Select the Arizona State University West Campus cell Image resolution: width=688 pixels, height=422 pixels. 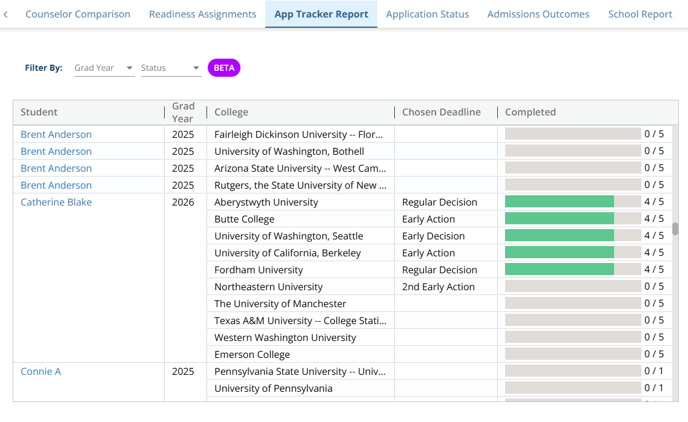[301, 168]
